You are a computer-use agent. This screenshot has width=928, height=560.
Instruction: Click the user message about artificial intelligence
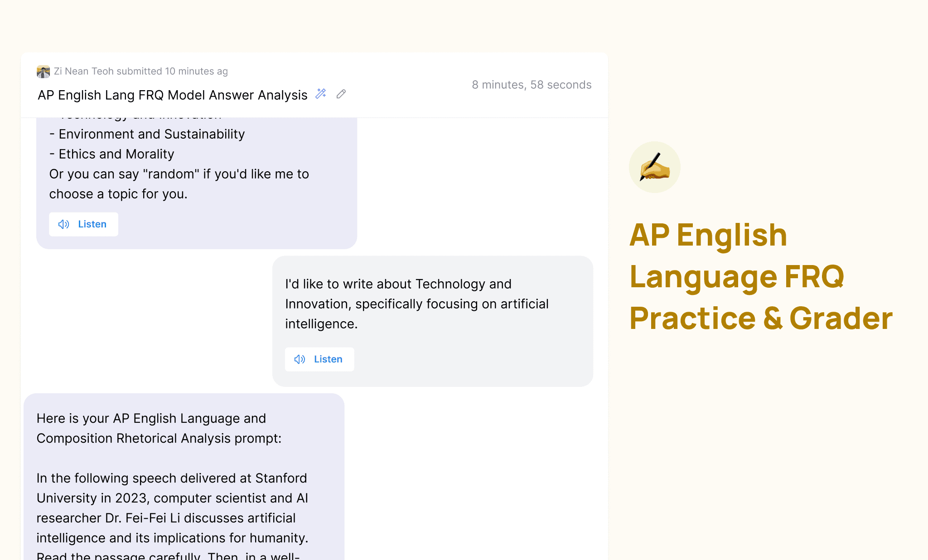pyautogui.click(x=416, y=304)
